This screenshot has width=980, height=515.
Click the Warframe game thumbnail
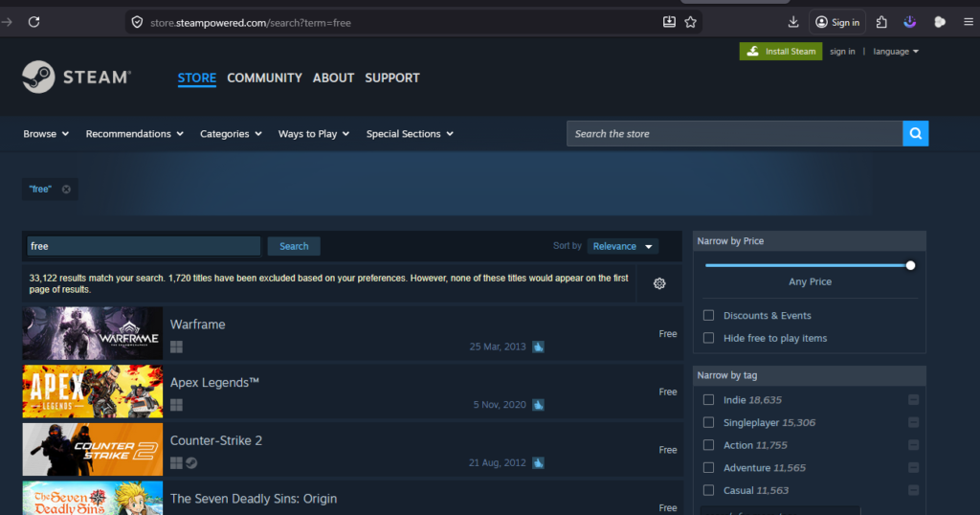(93, 333)
